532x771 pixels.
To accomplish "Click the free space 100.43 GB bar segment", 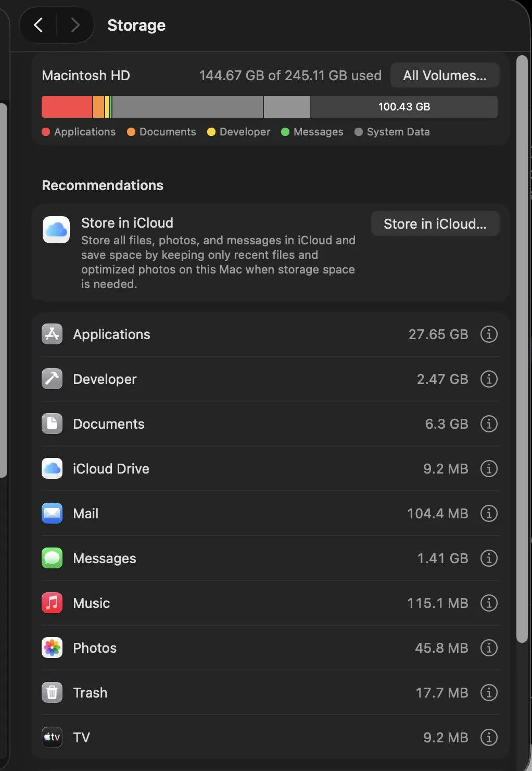I will pyautogui.click(x=404, y=107).
